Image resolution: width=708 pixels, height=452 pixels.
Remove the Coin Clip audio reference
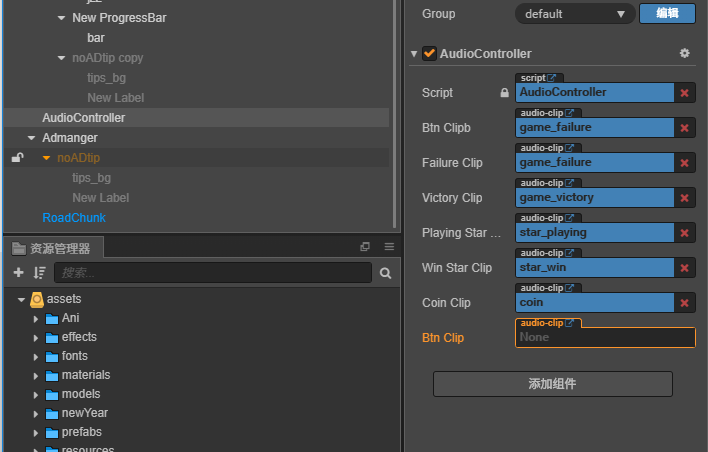[x=685, y=303]
